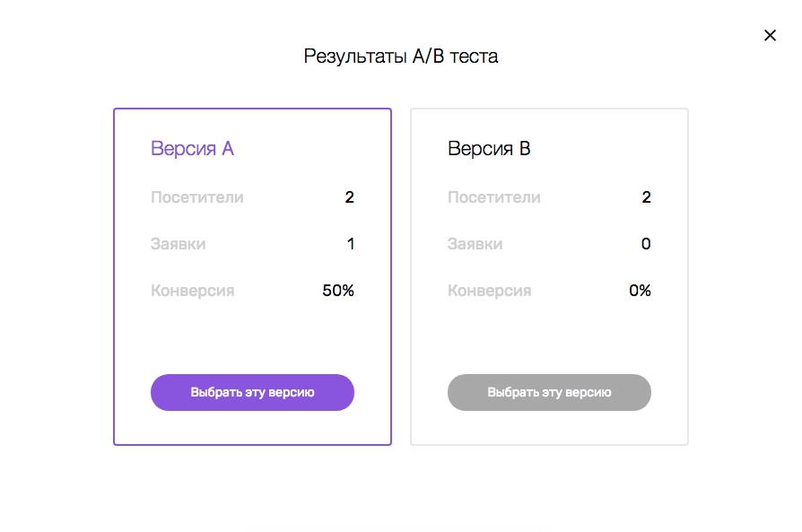Image resolution: width=802 pixels, height=532 pixels.
Task: Click the requests value 0 in Version B
Action: (646, 244)
